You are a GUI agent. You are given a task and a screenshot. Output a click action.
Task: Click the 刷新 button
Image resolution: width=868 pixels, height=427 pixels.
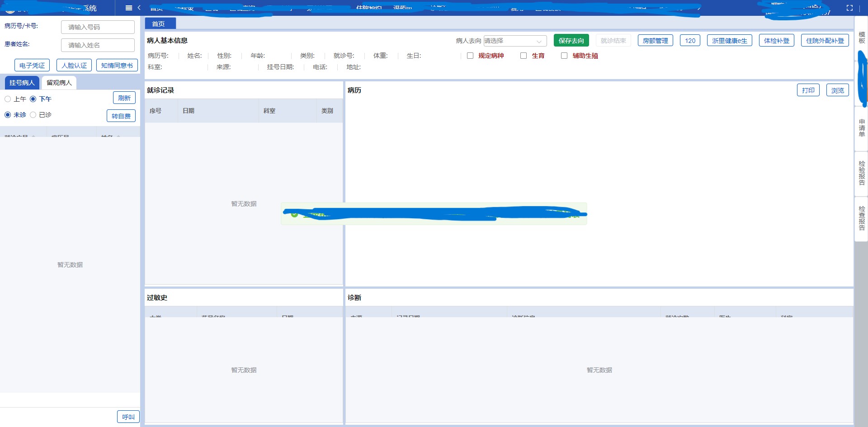pyautogui.click(x=124, y=98)
